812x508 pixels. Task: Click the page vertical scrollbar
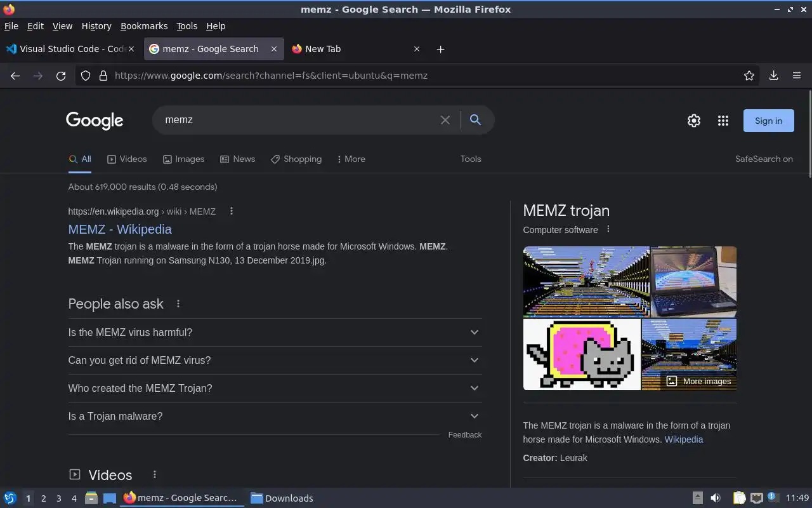(809, 135)
